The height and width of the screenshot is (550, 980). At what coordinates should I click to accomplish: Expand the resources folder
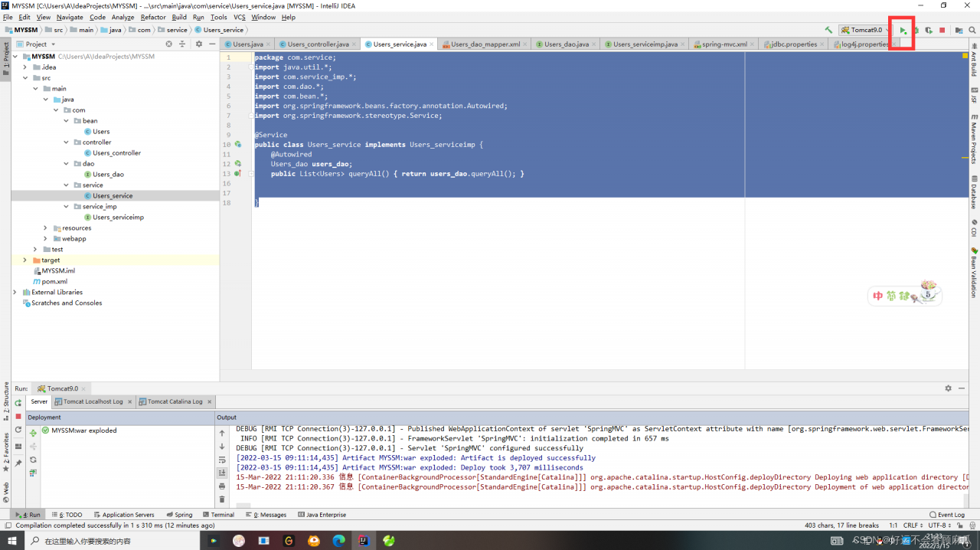point(46,228)
